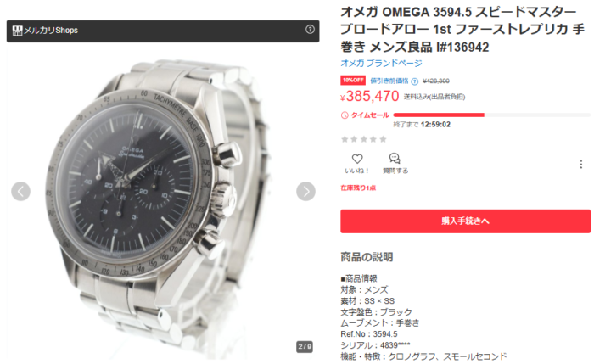Click the Mercari Shops store icon
Viewport: 594px width, 364px height.
click(x=17, y=31)
